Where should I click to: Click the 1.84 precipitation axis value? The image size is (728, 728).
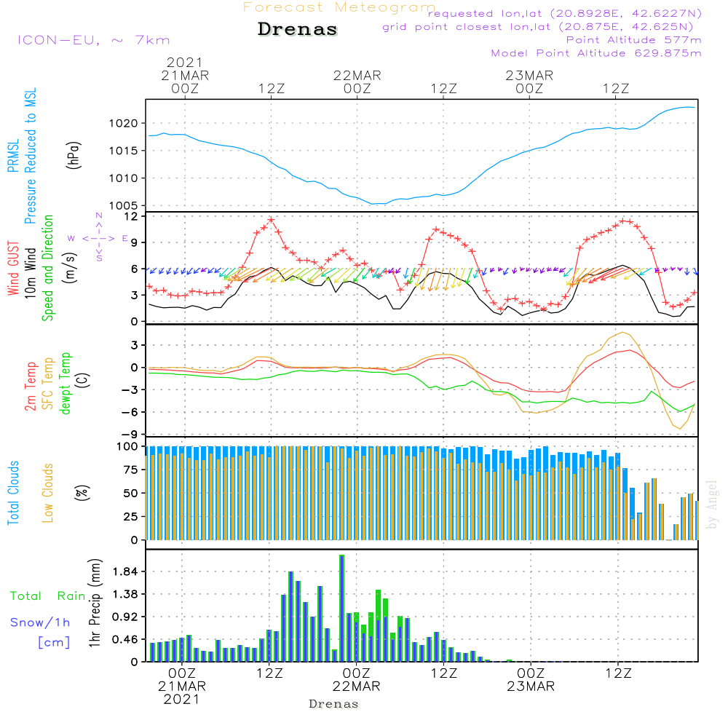125,571
